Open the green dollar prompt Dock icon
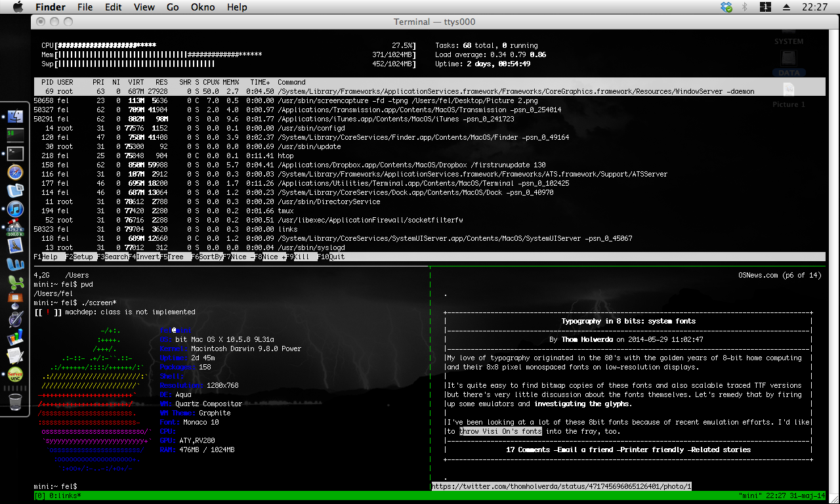Viewport: 840px width, 504px height. [15, 135]
